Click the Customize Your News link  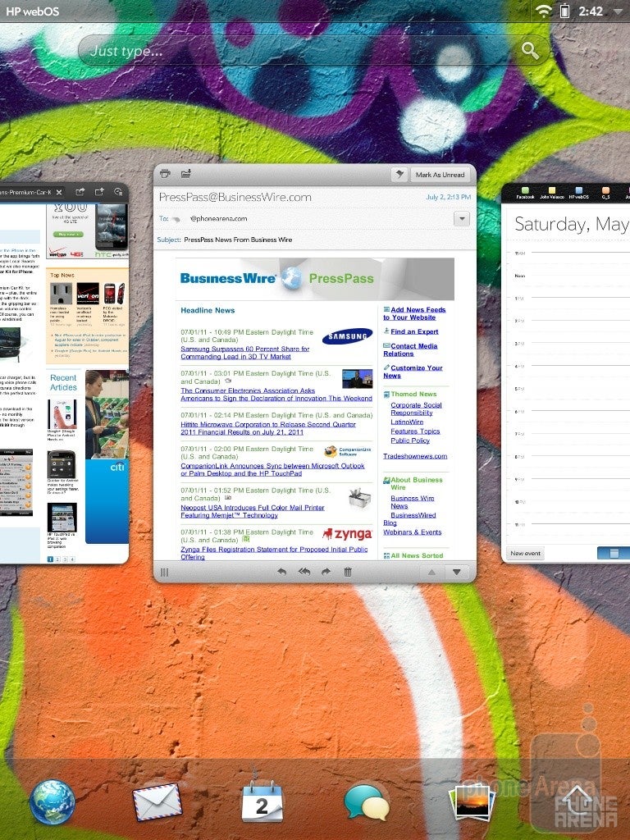click(x=413, y=372)
